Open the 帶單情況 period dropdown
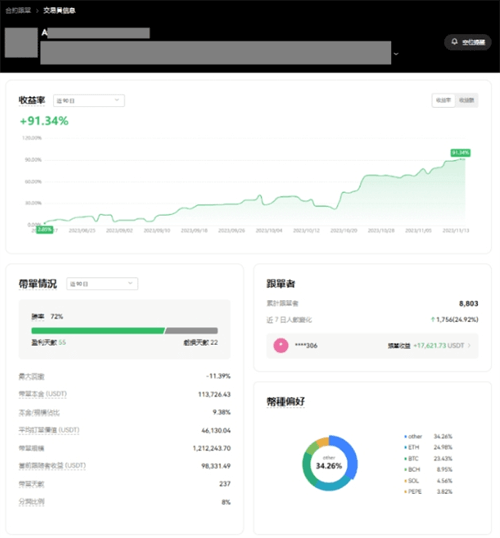 tap(102, 284)
